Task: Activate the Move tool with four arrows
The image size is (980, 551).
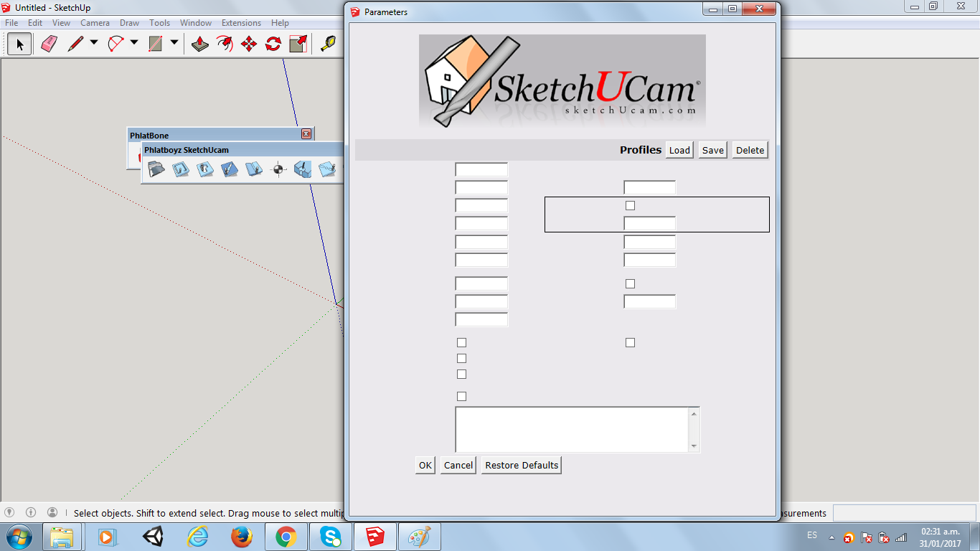Action: [249, 44]
